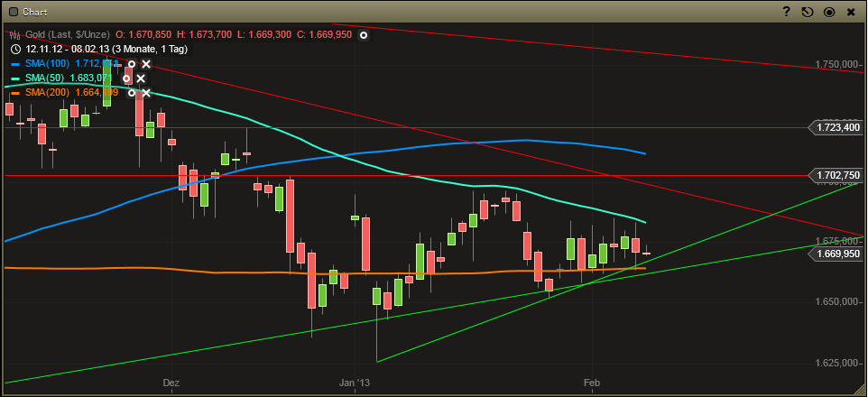
Task: Close the Chart panel with the X
Action: [851, 13]
